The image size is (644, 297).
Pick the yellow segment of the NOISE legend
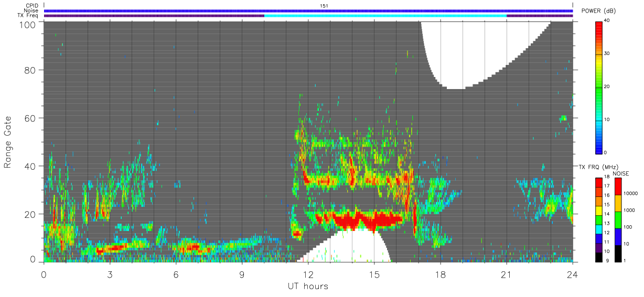pyautogui.click(x=618, y=203)
